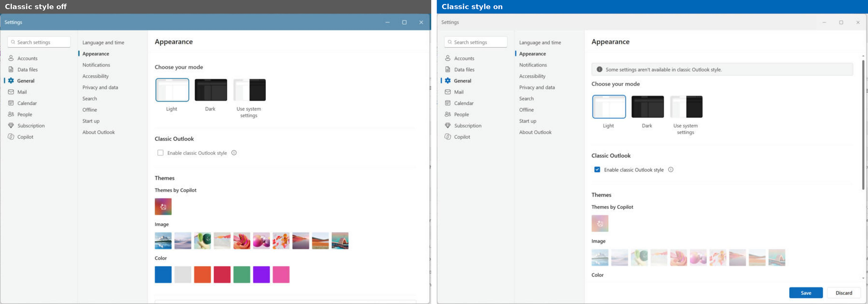Choose Dark mode in the classic-on window
The image size is (868, 304).
click(x=647, y=107)
